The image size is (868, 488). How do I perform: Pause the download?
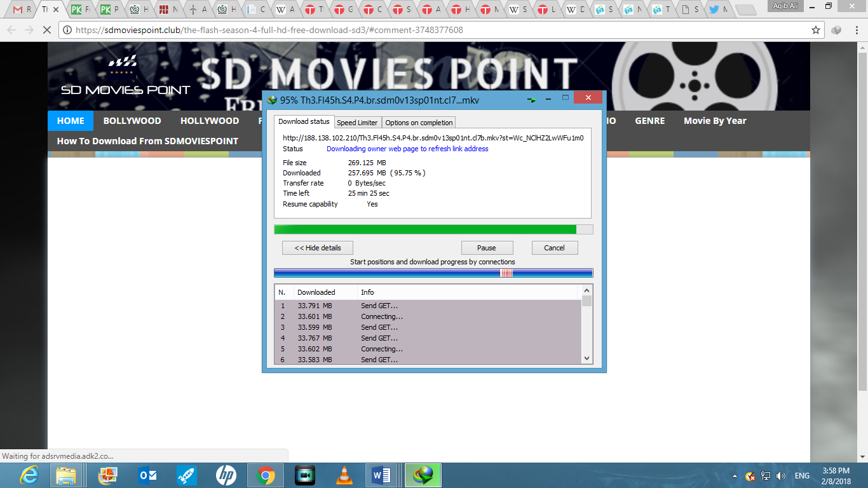(487, 248)
